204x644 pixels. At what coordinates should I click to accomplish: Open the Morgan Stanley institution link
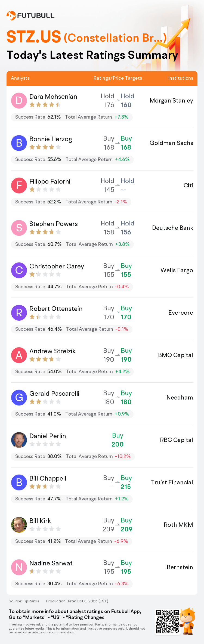171,101
